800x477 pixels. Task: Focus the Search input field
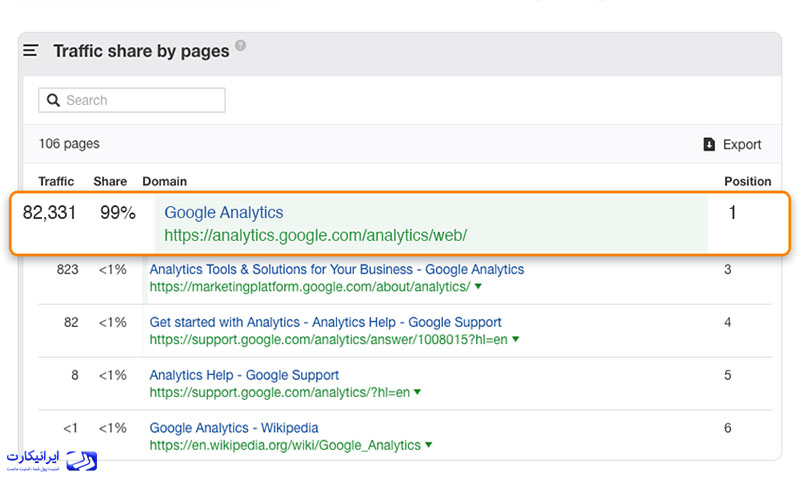pyautogui.click(x=132, y=100)
